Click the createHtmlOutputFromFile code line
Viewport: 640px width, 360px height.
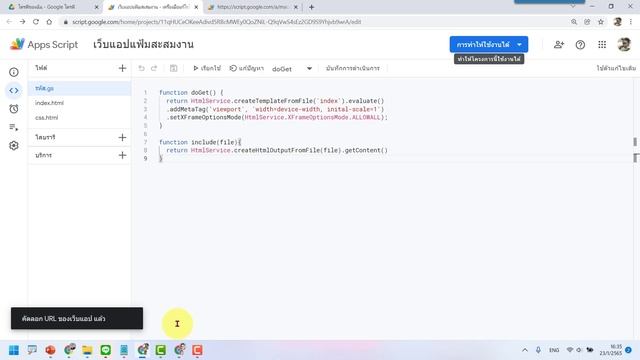277,150
